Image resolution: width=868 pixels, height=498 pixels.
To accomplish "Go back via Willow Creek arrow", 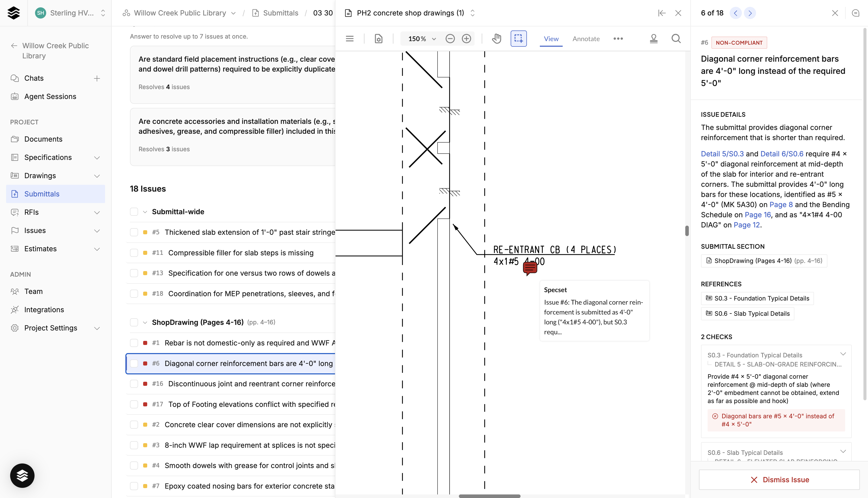I will 14,45.
